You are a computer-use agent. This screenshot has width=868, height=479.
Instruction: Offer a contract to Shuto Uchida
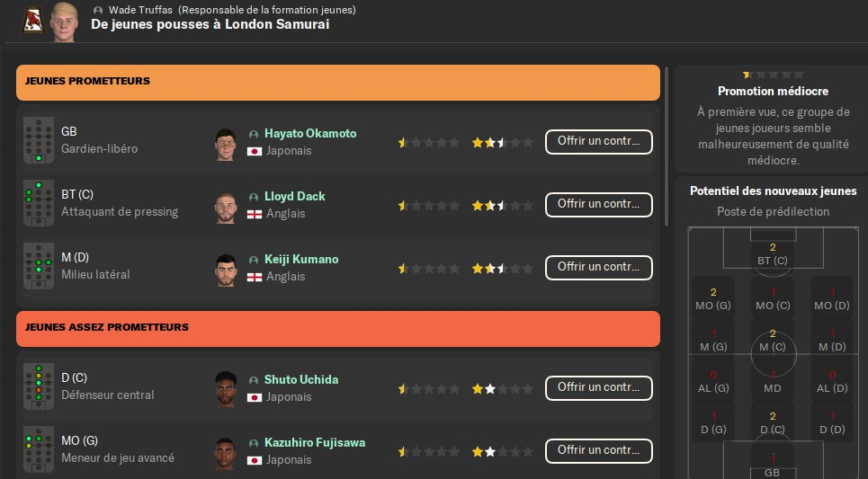pos(598,388)
